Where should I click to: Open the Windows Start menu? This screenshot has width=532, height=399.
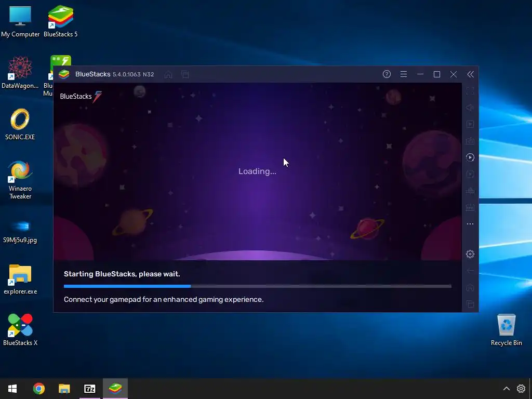[12, 389]
